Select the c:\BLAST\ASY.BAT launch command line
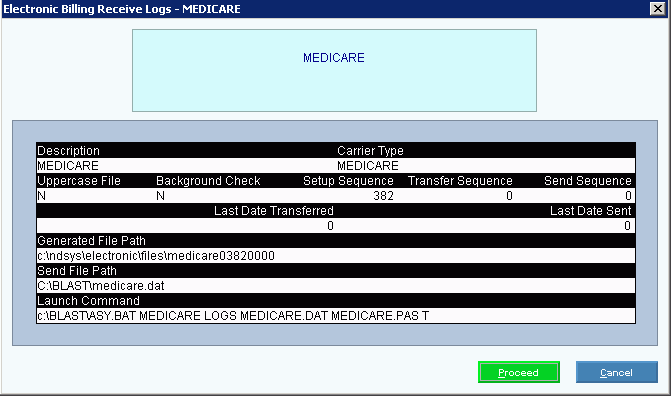The width and height of the screenshot is (671, 396). click(233, 316)
